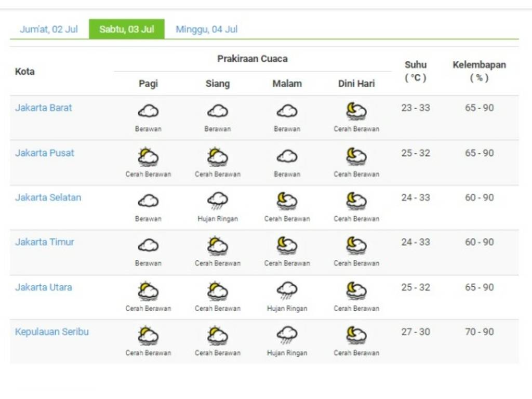Open the Jakarta Barat city link

[x=44, y=108]
